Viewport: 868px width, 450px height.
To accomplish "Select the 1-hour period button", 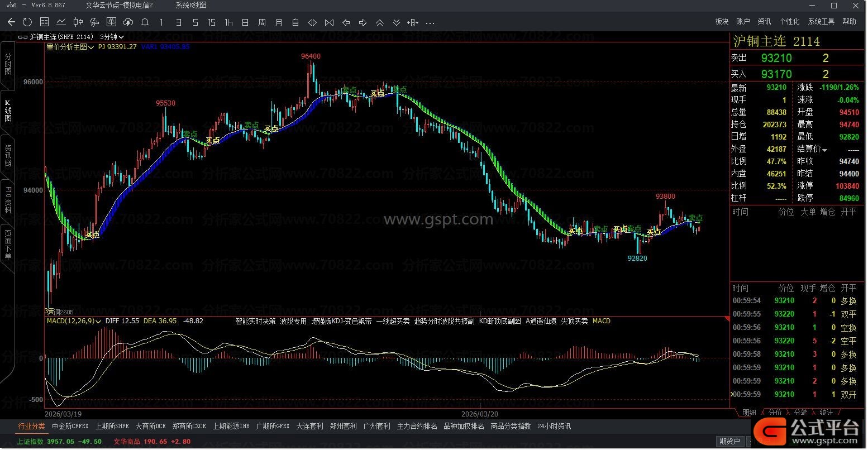I will pos(228,22).
